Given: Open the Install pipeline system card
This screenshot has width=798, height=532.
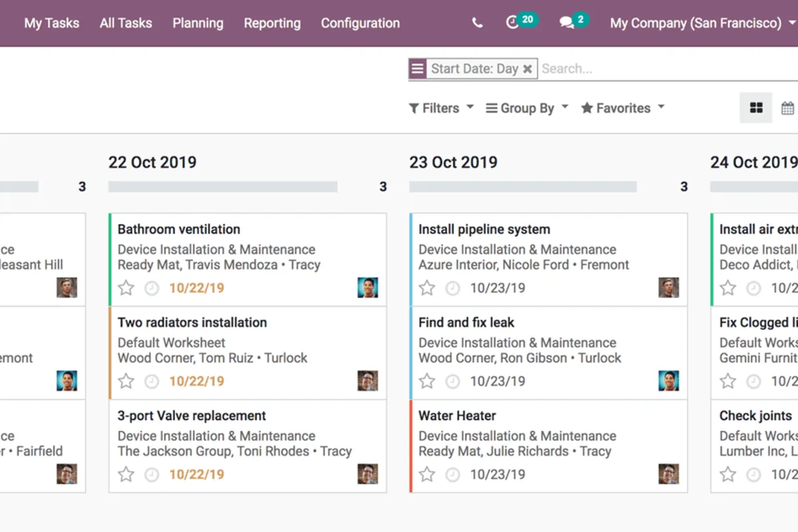Looking at the screenshot, I should (549, 259).
